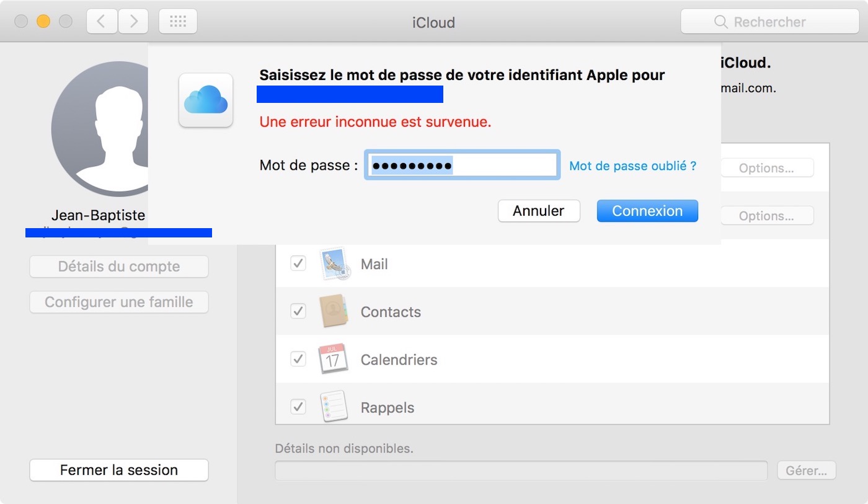Click the "Saisissez le mot de passe" dialog heading

coord(462,76)
